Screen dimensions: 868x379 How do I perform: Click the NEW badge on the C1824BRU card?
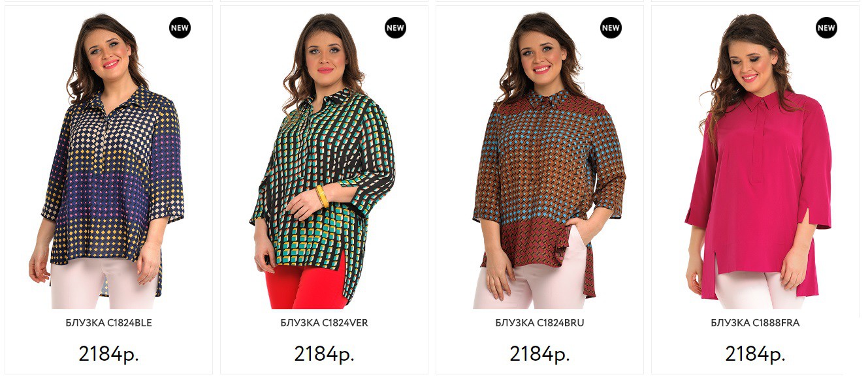point(611,28)
